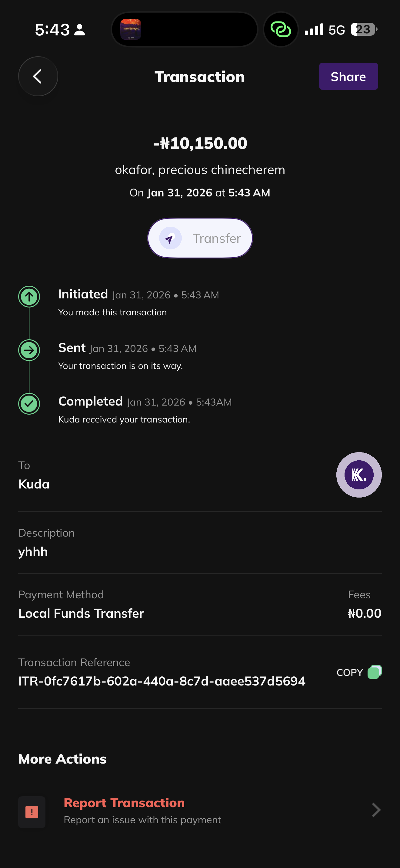400x868 pixels.
Task: Tap the now-playing album thumbnail
Action: [131, 30]
